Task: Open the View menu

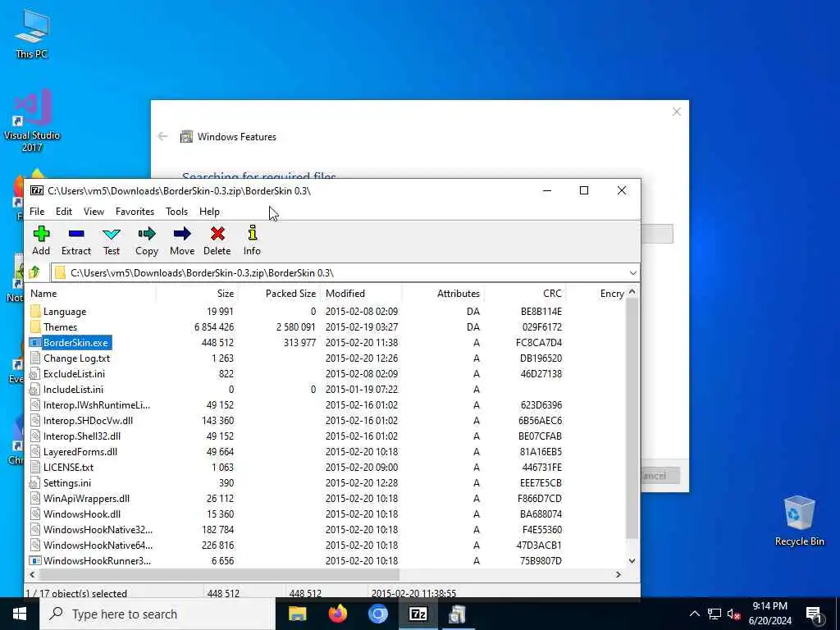Action: 94,212
